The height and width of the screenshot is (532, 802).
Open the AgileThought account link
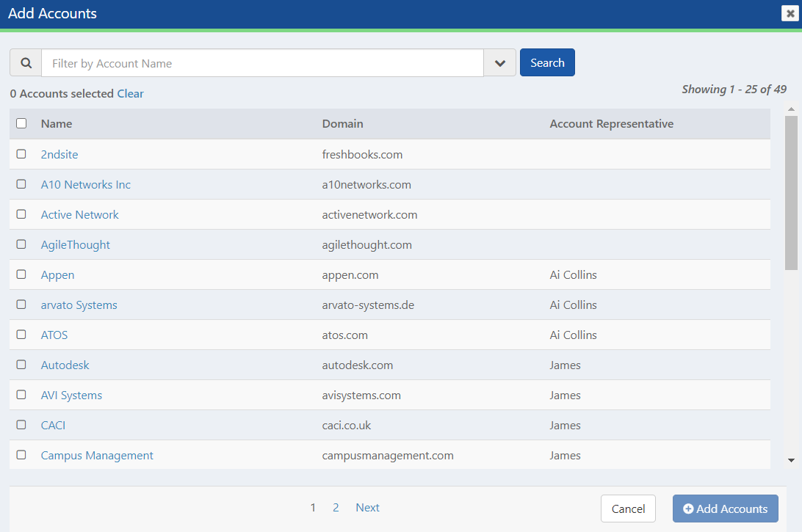point(75,245)
